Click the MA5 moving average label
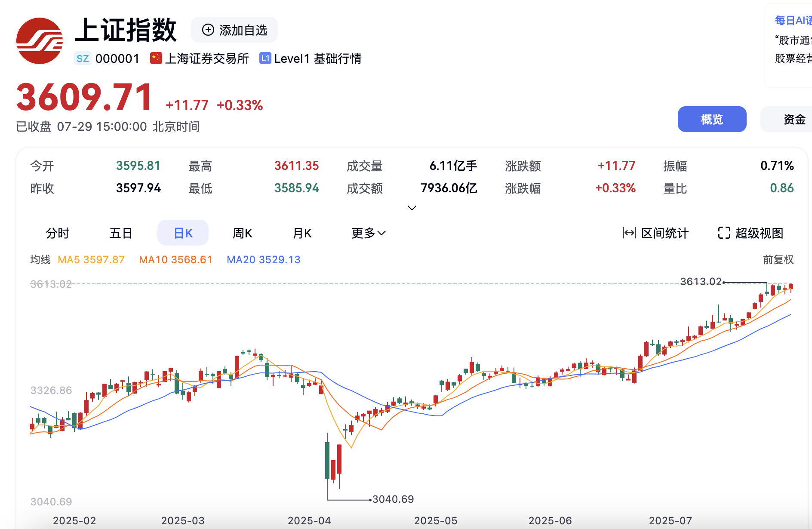 (91, 260)
